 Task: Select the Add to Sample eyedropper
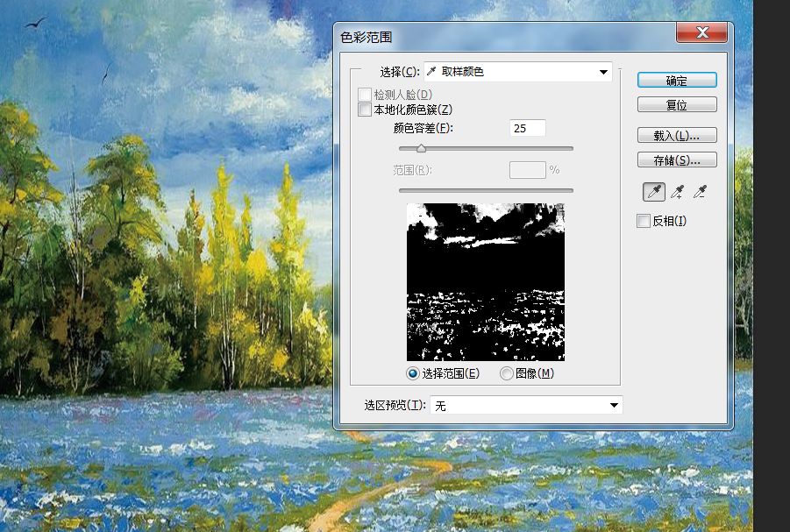click(x=678, y=192)
